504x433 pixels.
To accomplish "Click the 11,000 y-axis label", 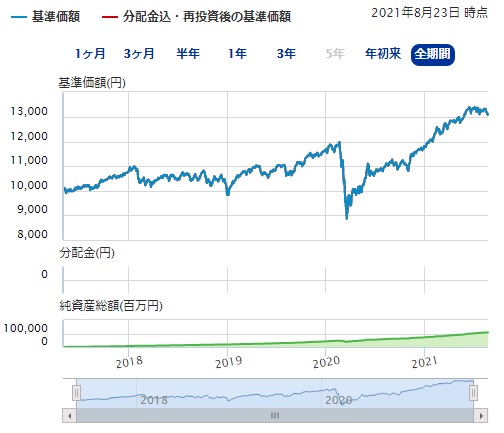I will pos(29,161).
